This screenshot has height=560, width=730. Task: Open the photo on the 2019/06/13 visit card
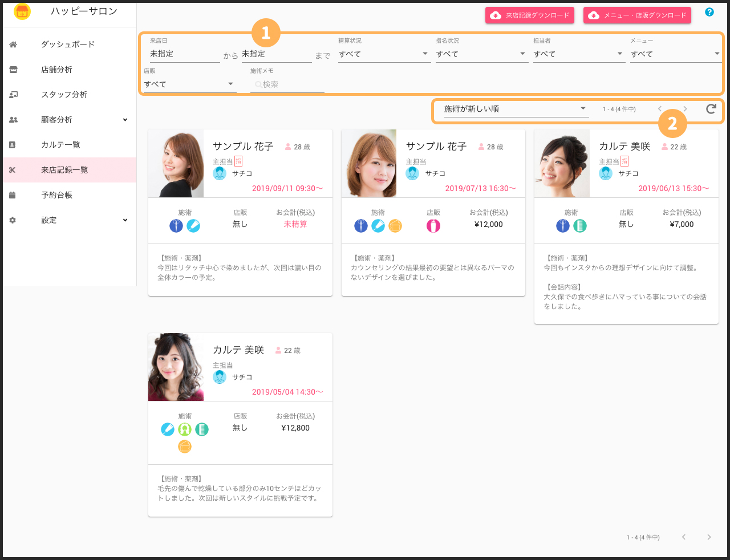tap(562, 164)
